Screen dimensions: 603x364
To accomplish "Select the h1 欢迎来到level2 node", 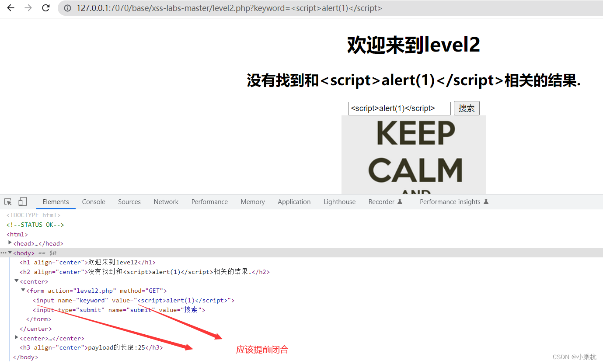I will click(x=87, y=262).
